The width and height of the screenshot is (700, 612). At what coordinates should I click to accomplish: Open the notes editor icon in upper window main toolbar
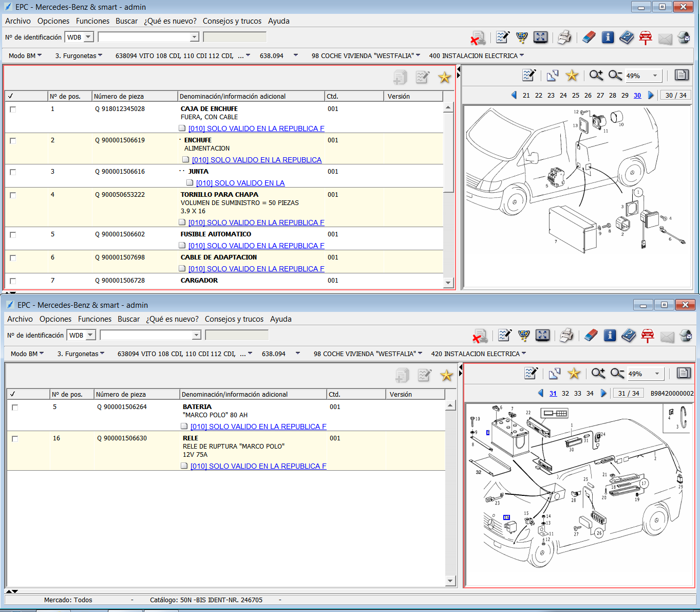[503, 37]
